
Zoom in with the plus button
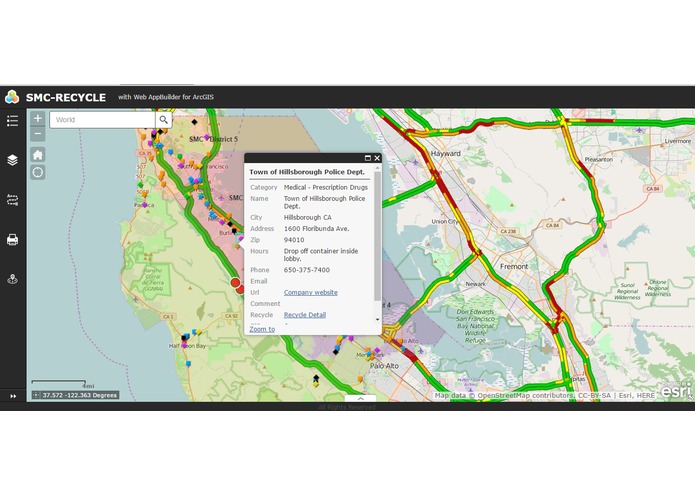pos(38,118)
